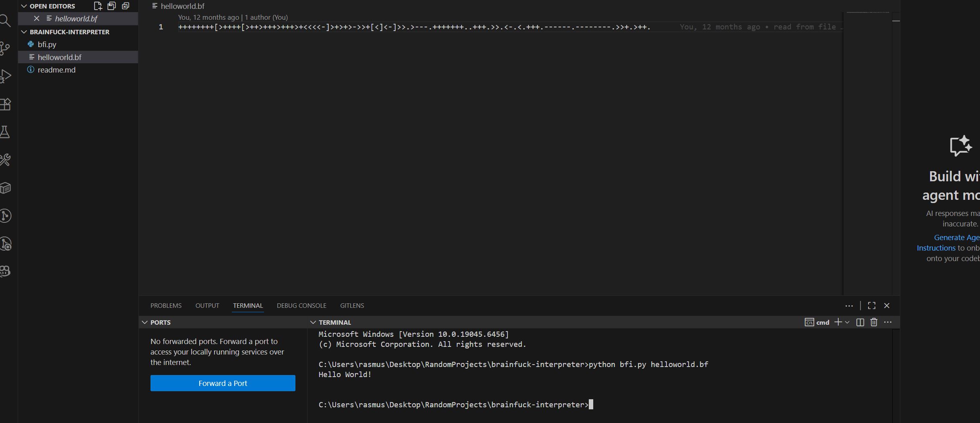Select helloworld.bf in the project tree
Image resolution: width=980 pixels, height=423 pixels.
click(78, 57)
